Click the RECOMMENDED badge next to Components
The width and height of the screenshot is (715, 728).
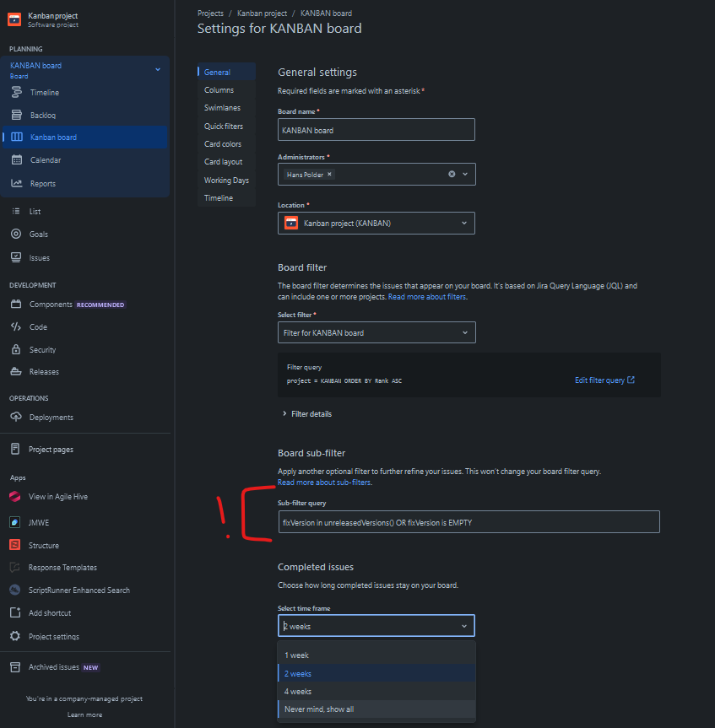point(100,305)
